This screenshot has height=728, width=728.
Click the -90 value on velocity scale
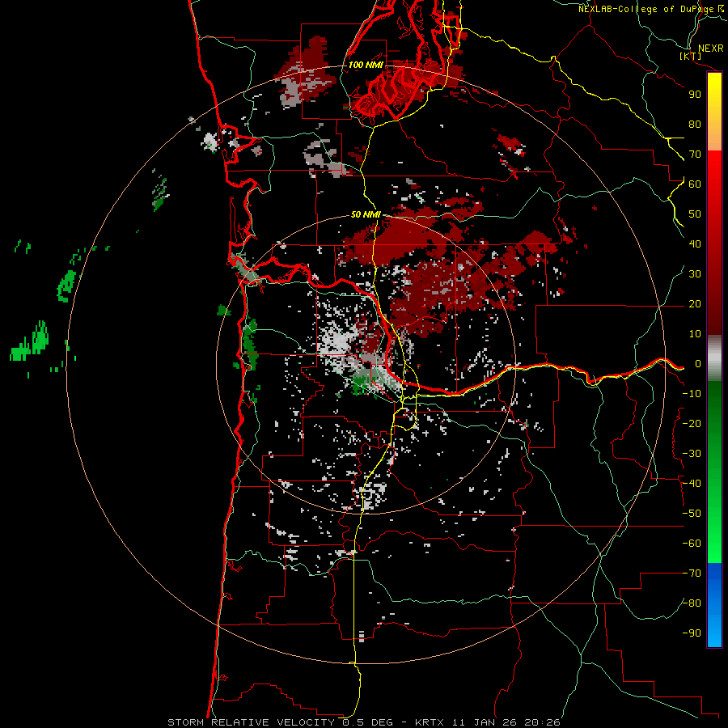692,633
